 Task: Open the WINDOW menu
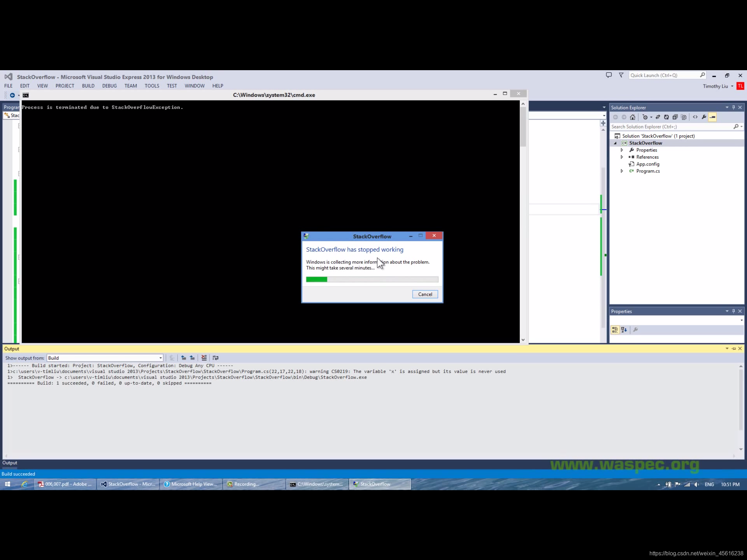(194, 86)
